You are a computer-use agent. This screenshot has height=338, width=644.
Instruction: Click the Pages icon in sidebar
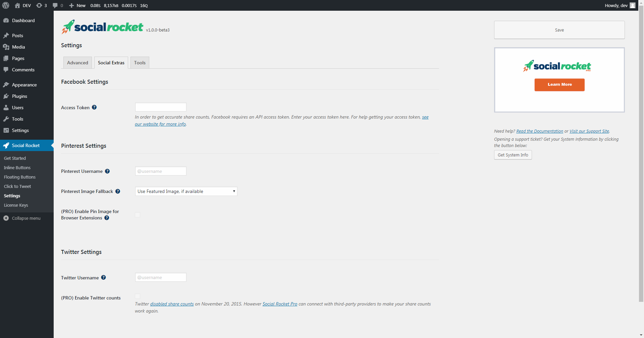point(6,58)
